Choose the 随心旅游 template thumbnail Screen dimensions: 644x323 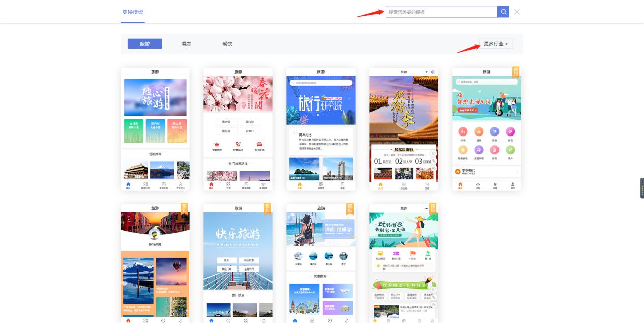click(155, 129)
